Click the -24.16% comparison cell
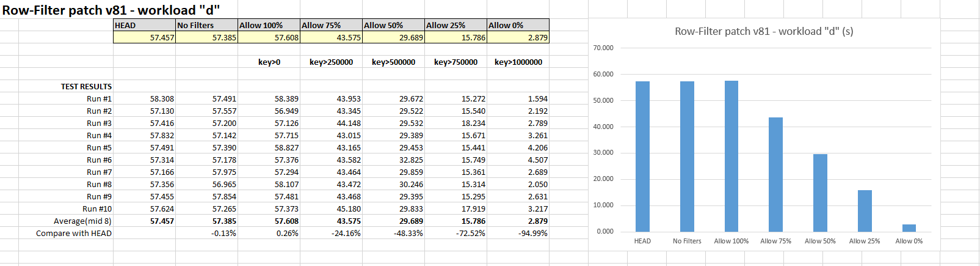 coord(346,233)
